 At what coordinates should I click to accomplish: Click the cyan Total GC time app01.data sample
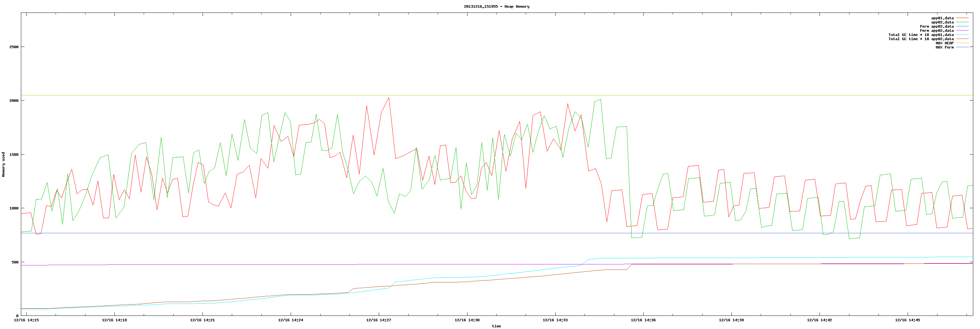[x=962, y=35]
